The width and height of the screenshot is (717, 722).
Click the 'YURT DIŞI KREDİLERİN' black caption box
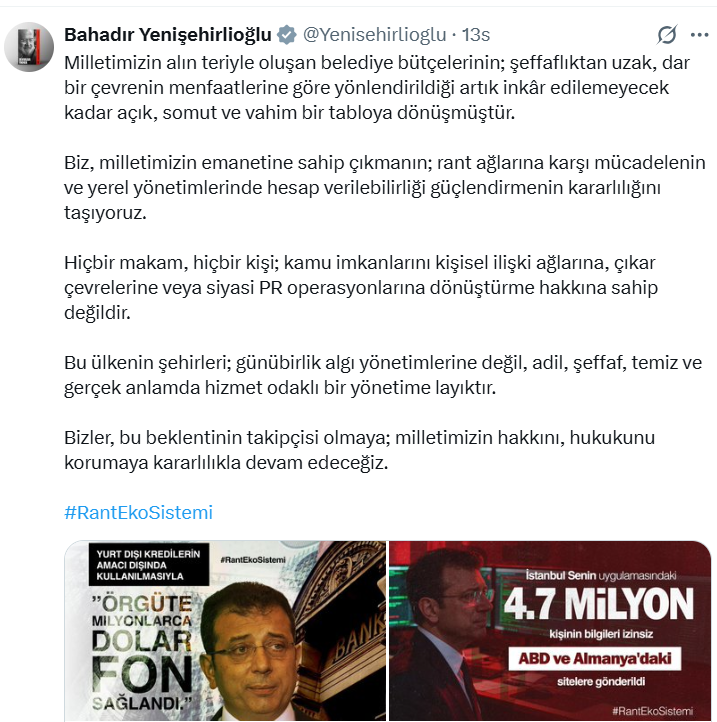[149, 565]
